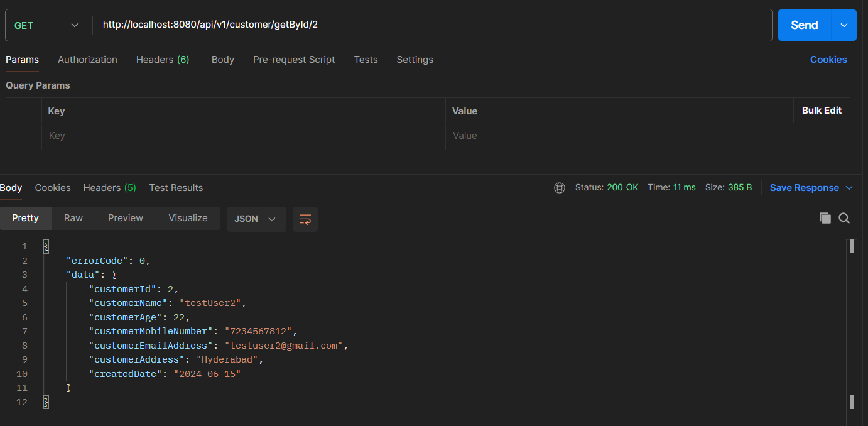
Task: Select the Pre-request Script tab
Action: click(294, 60)
